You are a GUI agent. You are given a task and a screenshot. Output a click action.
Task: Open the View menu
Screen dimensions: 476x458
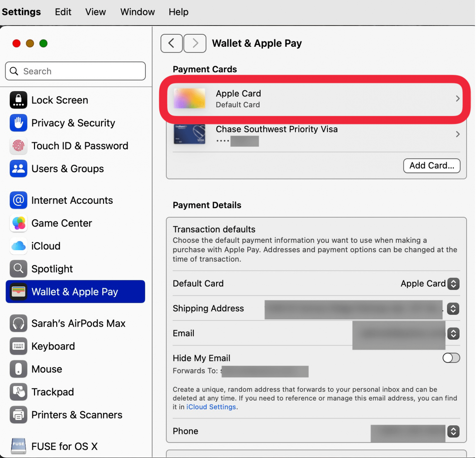[x=95, y=12]
